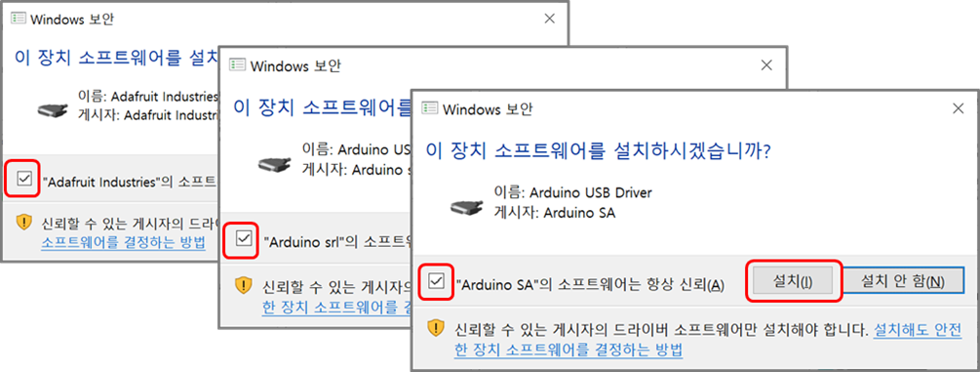The image size is (980, 372).
Task: Click the "Arduino SA" always trust label text
Action: (x=590, y=284)
